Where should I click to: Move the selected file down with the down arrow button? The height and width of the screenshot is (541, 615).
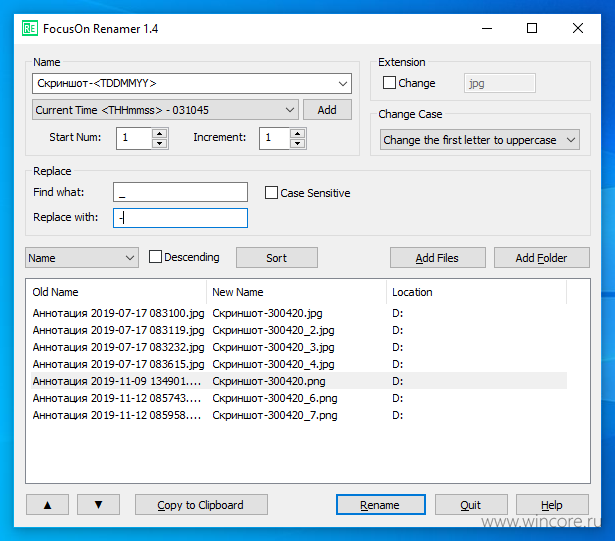point(98,505)
